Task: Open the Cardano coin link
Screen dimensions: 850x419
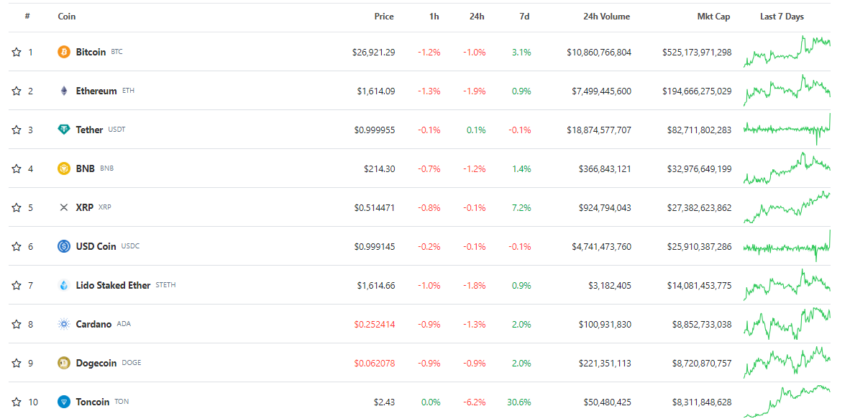Action: [x=93, y=324]
